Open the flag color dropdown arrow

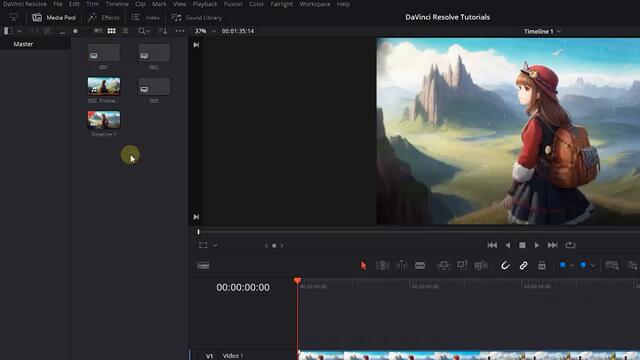point(572,266)
